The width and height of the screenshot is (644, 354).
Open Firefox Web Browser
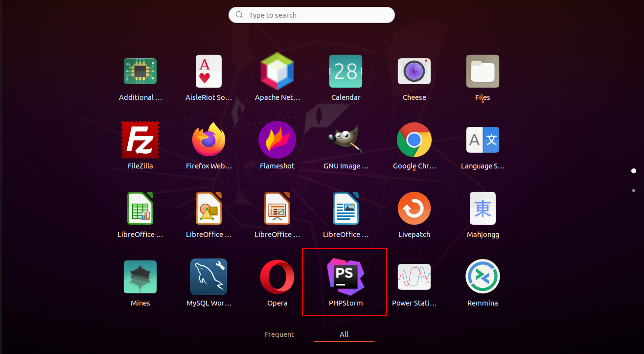(x=208, y=140)
